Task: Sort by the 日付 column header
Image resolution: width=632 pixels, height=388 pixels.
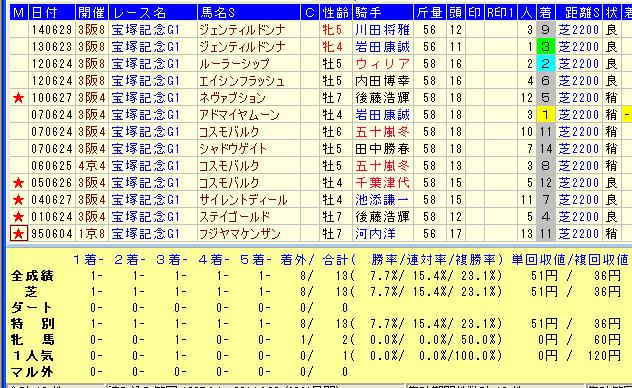Action: click(x=52, y=12)
